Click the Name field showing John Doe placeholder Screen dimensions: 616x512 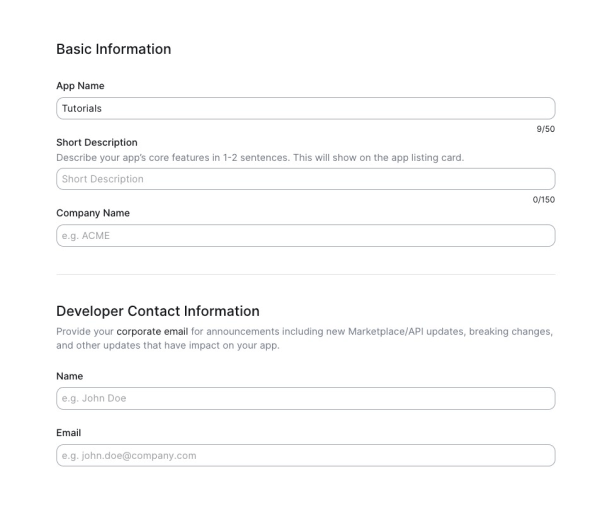(305, 398)
